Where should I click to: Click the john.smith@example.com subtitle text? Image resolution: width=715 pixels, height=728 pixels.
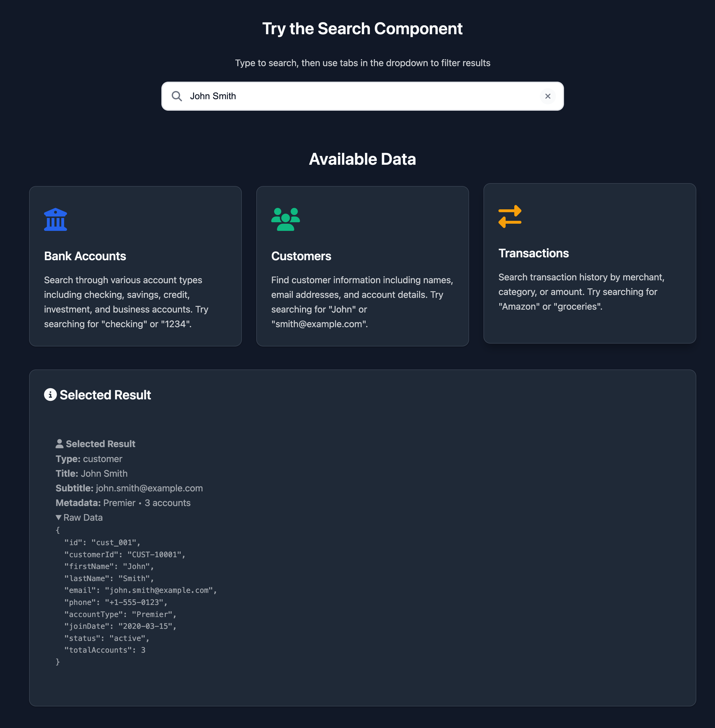pyautogui.click(x=149, y=488)
